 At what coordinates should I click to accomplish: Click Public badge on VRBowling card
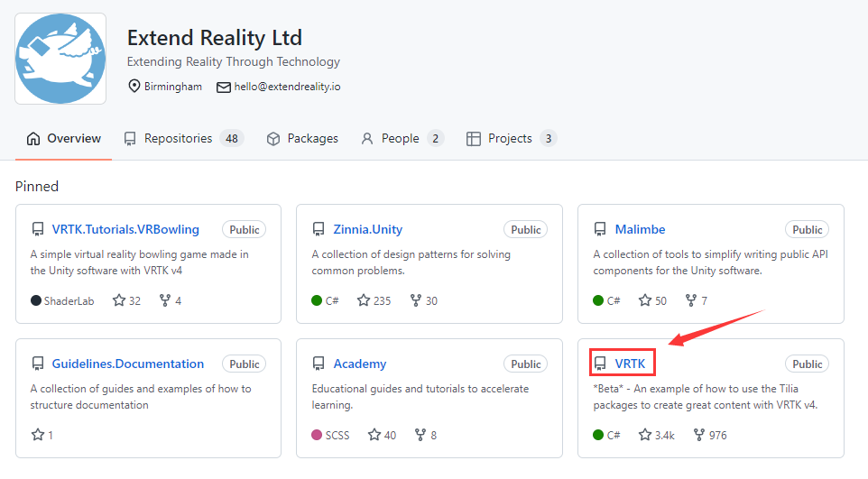click(x=245, y=230)
